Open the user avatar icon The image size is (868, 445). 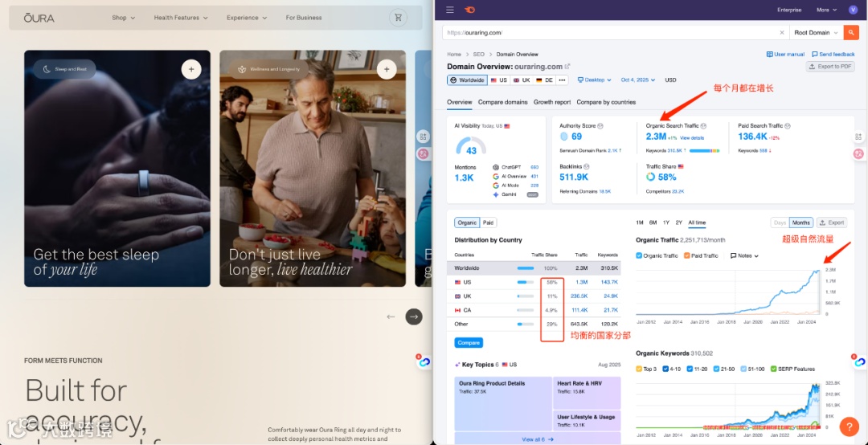pos(853,10)
